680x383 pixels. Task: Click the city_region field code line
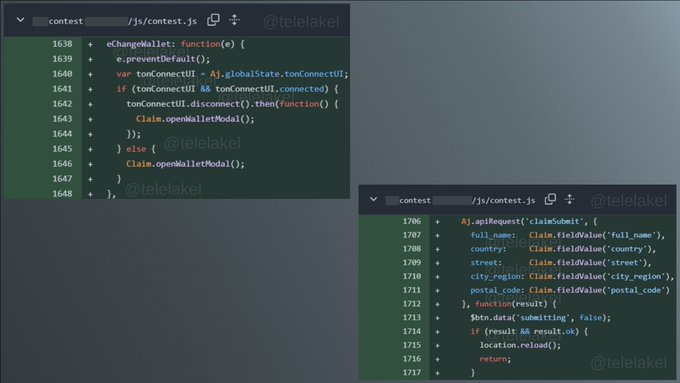pyautogui.click(x=572, y=276)
